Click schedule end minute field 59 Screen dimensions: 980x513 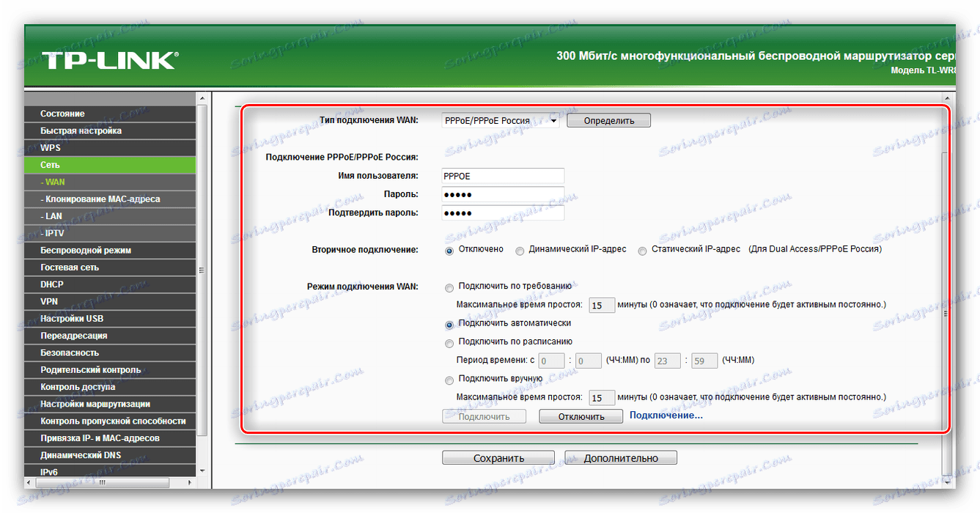(704, 361)
